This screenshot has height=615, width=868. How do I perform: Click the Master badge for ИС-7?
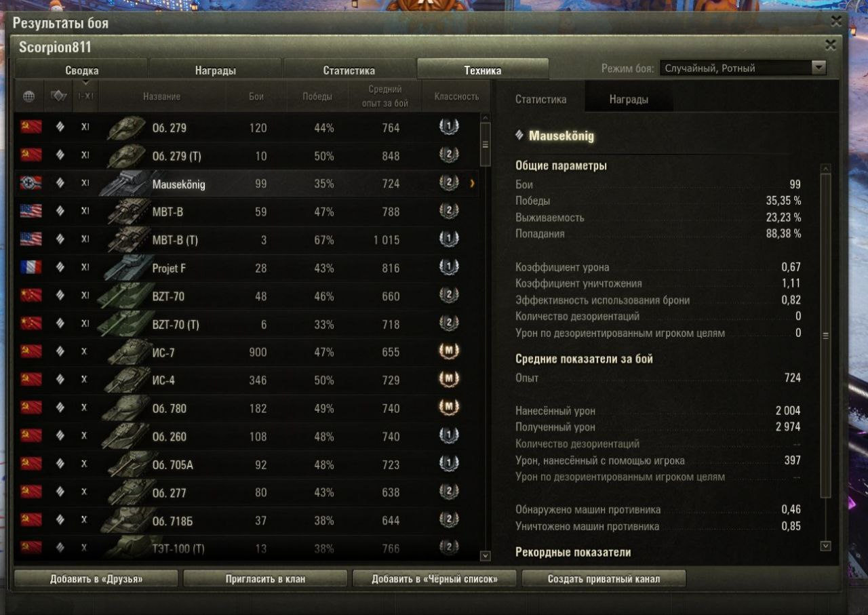coord(448,352)
